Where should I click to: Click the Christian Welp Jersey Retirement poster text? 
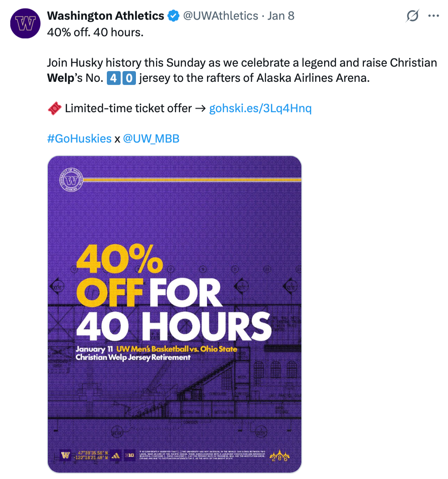tap(133, 357)
